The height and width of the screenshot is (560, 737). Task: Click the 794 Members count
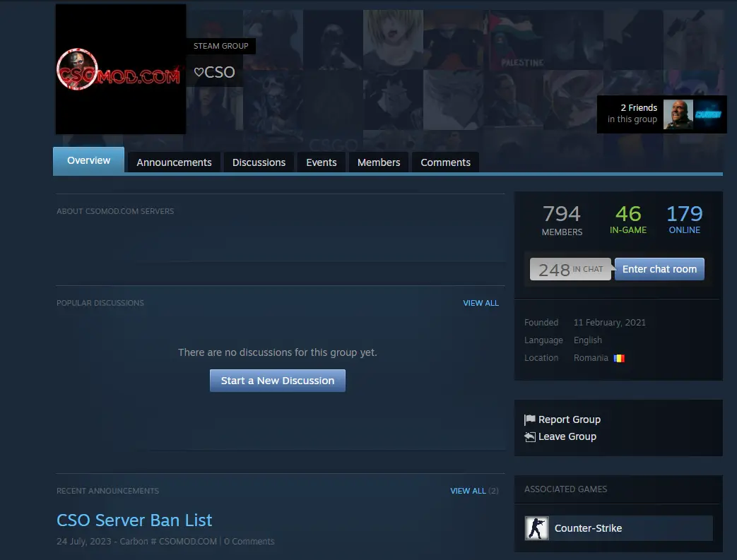562,220
